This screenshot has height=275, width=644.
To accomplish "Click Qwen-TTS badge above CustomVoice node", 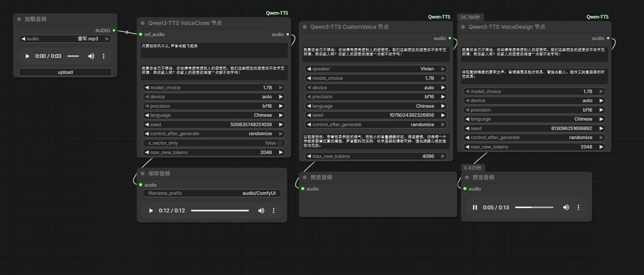I will point(439,17).
